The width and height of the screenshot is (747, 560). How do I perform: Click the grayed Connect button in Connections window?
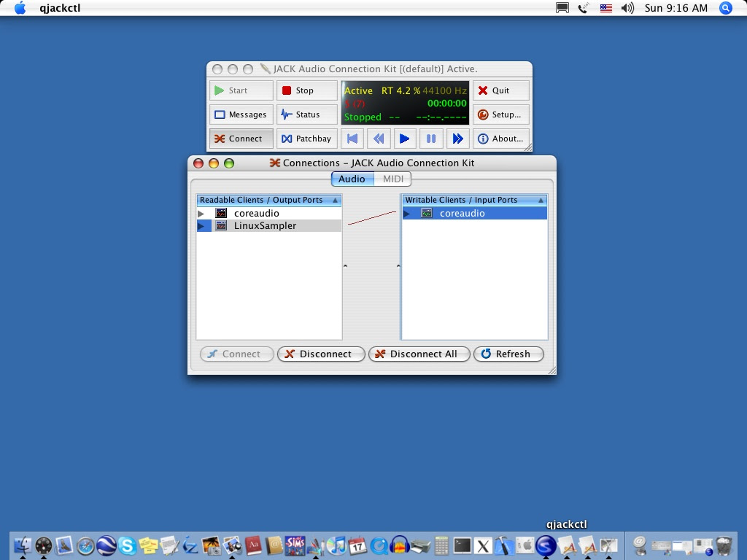tap(237, 354)
